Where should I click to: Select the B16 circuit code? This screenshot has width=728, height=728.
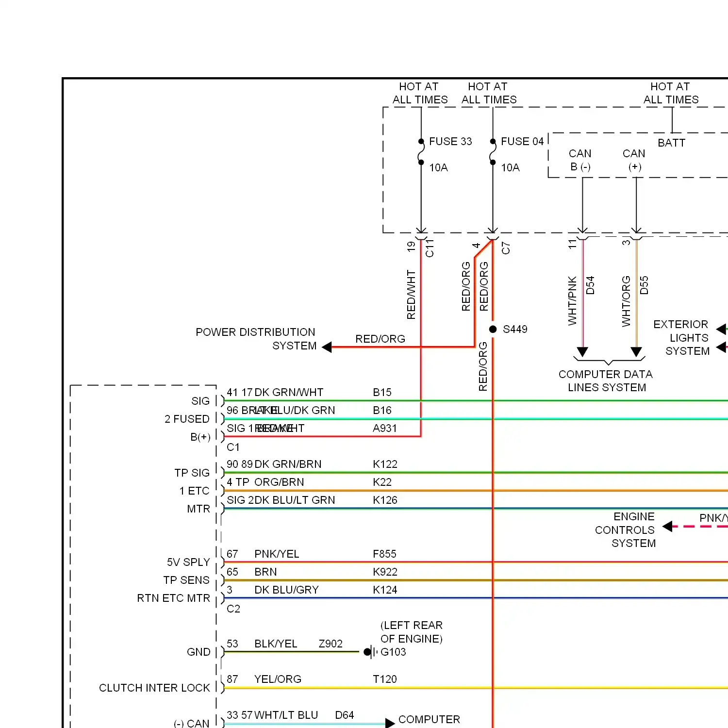coord(382,410)
